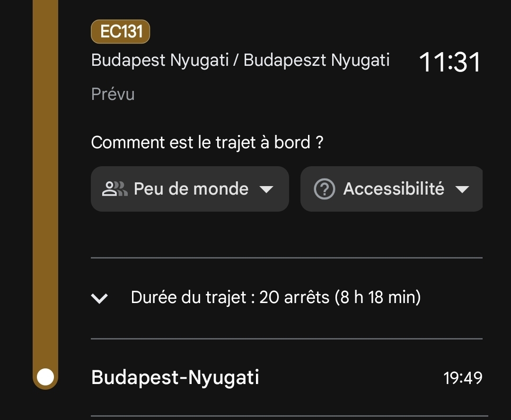Viewport: 511px width, 420px height.
Task: Open the Accessibilité dropdown arrow
Action: coord(461,189)
